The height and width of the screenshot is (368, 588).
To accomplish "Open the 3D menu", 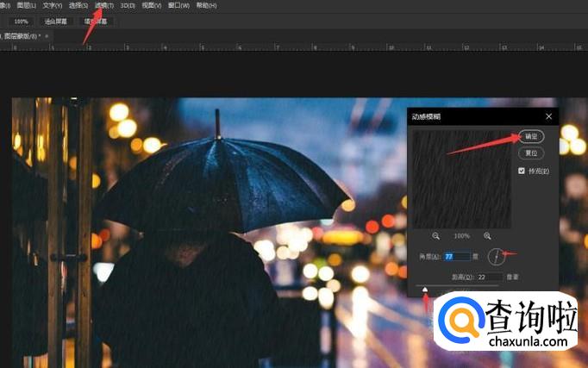I will (x=127, y=5).
